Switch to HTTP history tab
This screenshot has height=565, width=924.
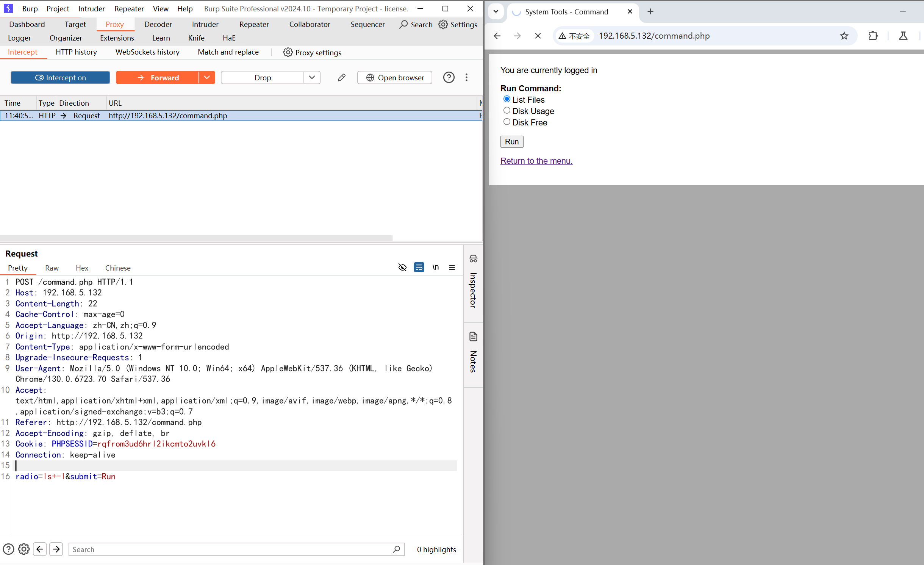pos(76,52)
